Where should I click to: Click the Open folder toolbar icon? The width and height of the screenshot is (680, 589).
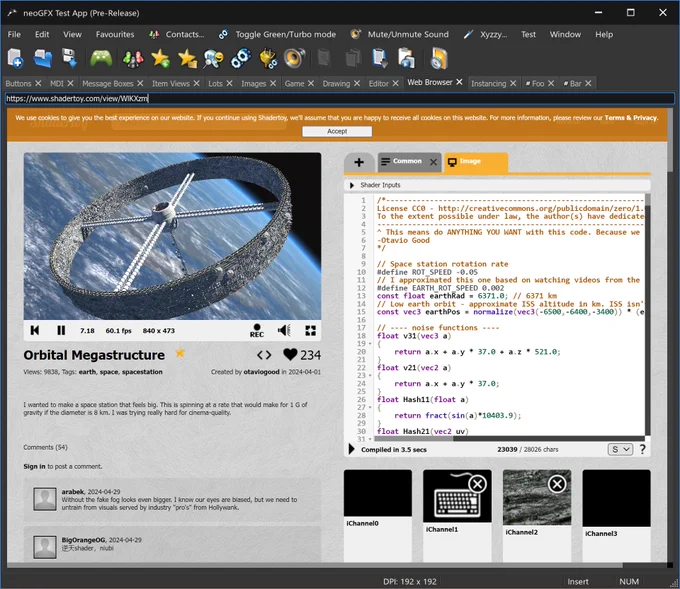(42, 58)
